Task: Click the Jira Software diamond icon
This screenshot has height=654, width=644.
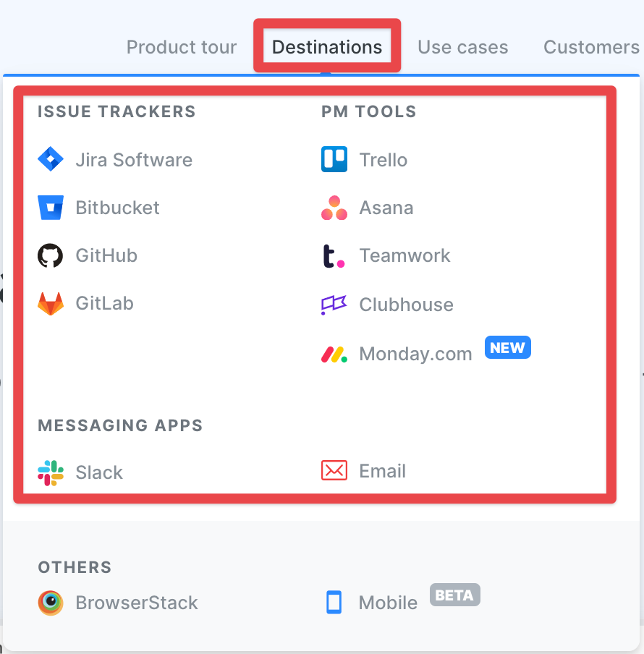Action: pos(51,159)
